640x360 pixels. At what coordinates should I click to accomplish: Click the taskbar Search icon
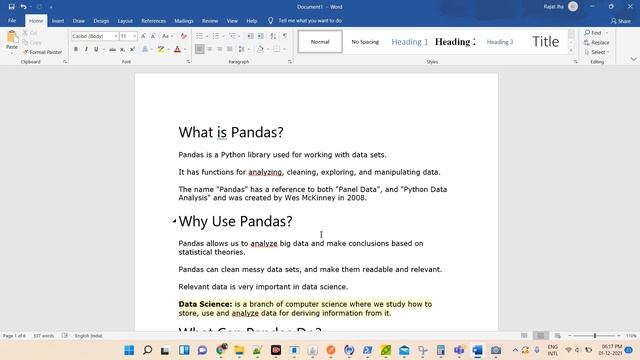click(x=147, y=350)
